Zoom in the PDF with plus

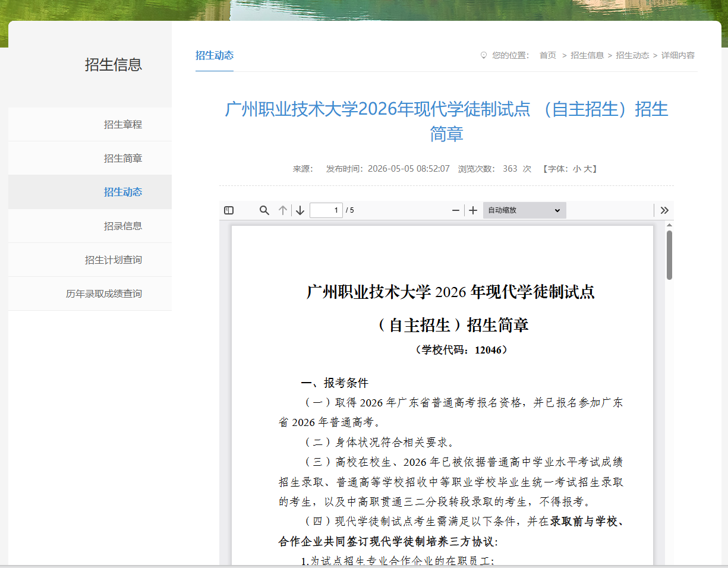[473, 210]
